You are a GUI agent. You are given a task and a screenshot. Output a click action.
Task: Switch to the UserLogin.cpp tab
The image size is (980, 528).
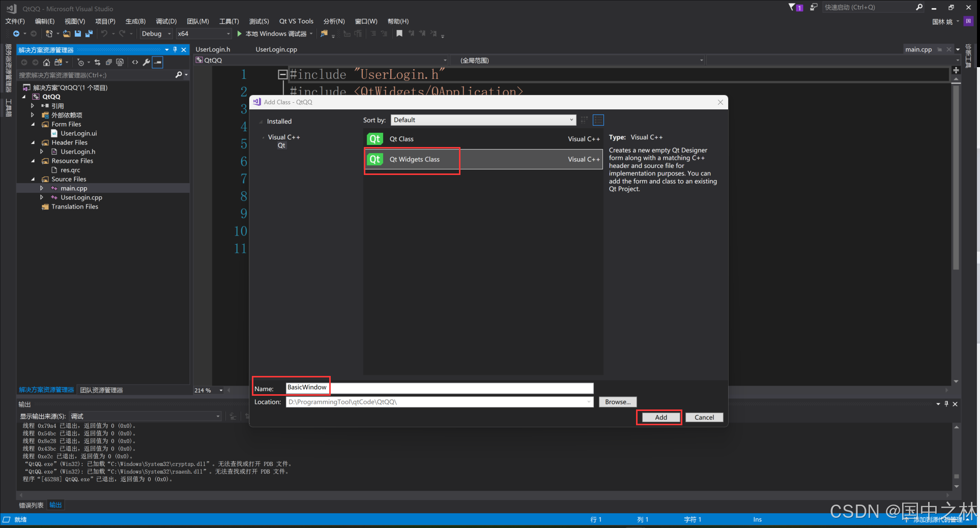(276, 49)
